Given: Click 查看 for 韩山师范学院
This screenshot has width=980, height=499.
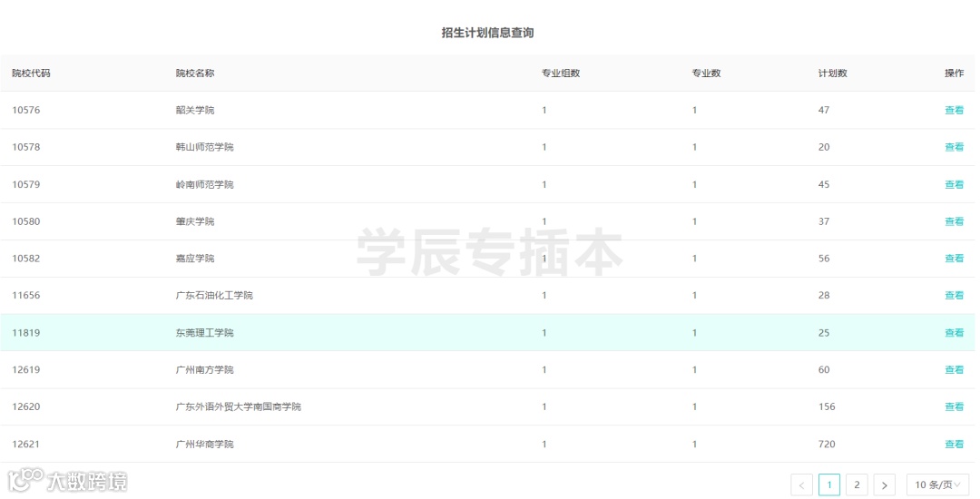Looking at the screenshot, I should (954, 147).
